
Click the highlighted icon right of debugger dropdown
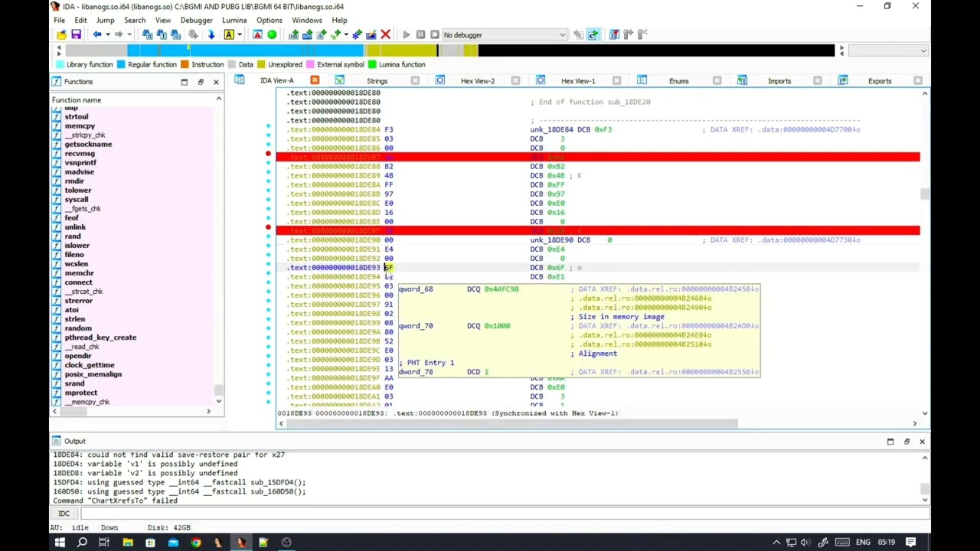coord(593,34)
